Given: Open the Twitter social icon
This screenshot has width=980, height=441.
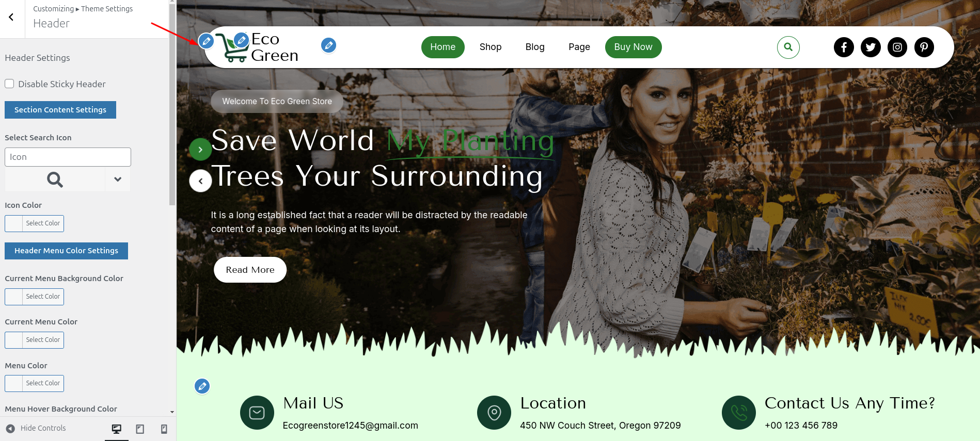Looking at the screenshot, I should click(871, 47).
